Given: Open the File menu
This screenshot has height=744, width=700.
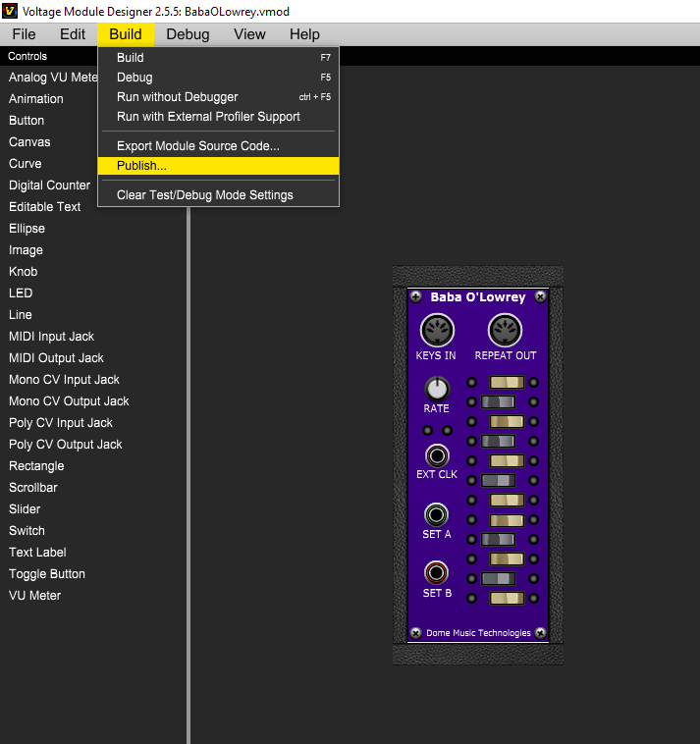Looking at the screenshot, I should tap(24, 34).
